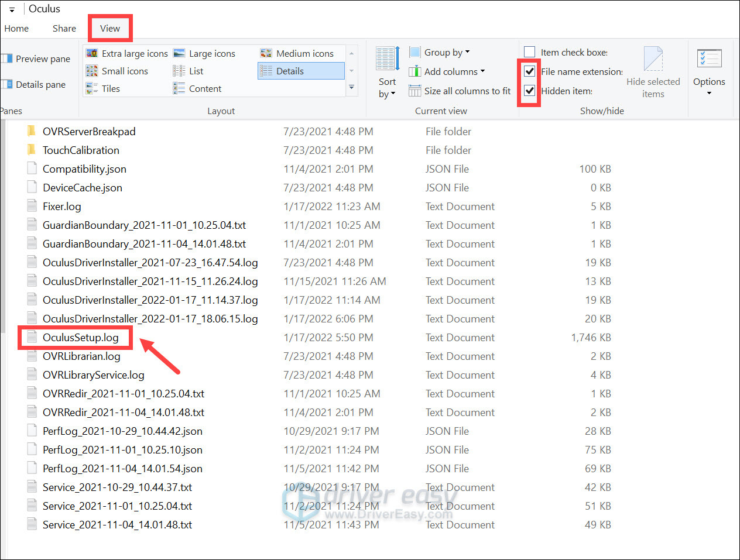Select OVRRedir_2021-11-04_14.01.48.txt file
This screenshot has height=560, width=740.
coord(124,412)
